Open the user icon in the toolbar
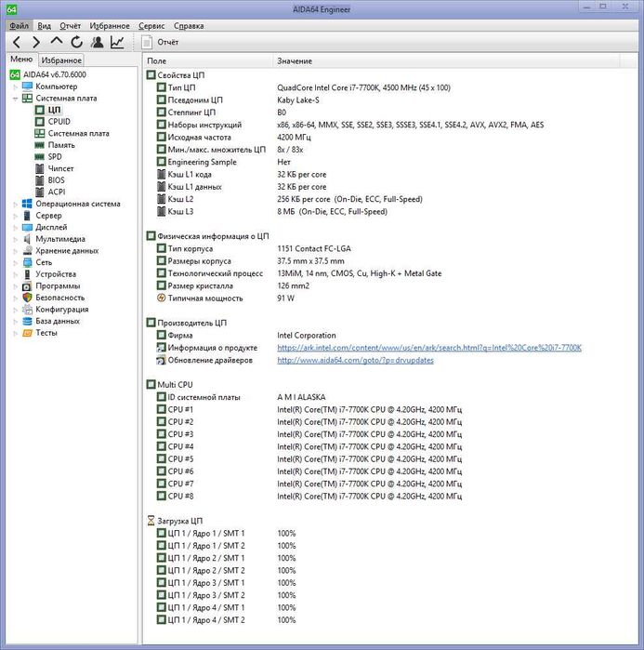This screenshot has width=644, height=650. [x=98, y=42]
